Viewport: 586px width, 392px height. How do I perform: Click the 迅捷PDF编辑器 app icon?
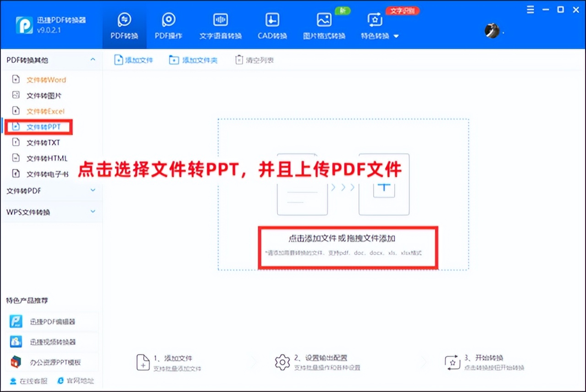[16, 321]
